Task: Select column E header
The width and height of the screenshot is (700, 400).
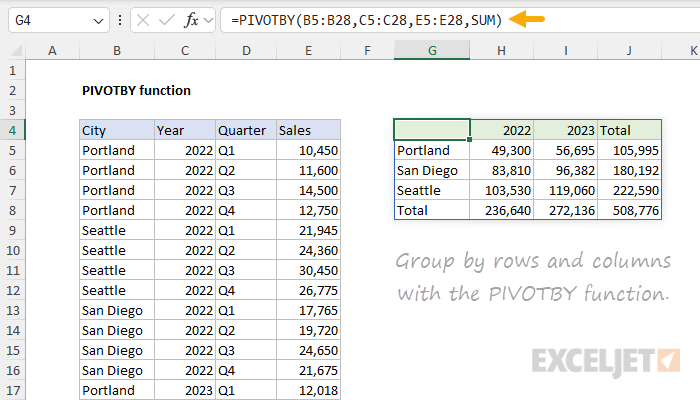Action: point(308,50)
